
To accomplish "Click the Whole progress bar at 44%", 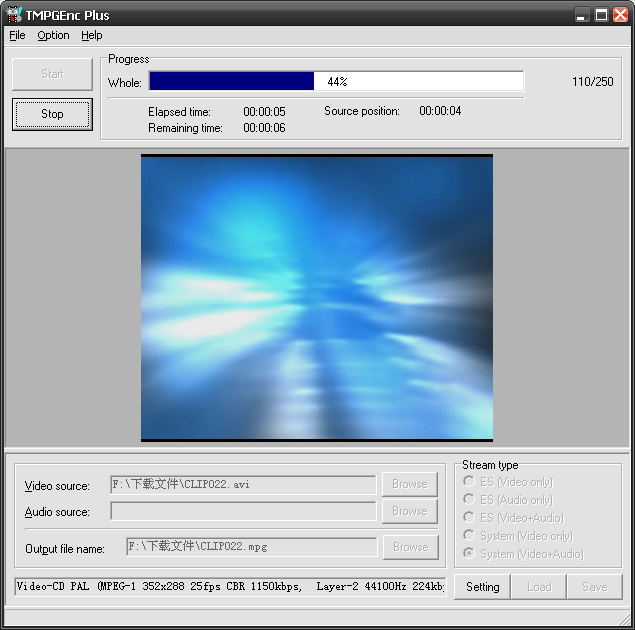I will click(x=337, y=81).
